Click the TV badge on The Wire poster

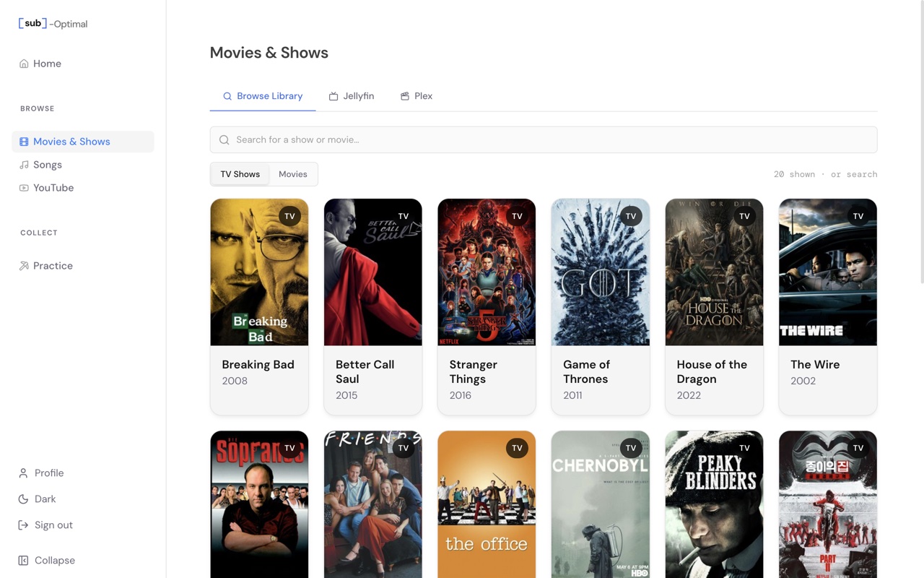tap(858, 216)
